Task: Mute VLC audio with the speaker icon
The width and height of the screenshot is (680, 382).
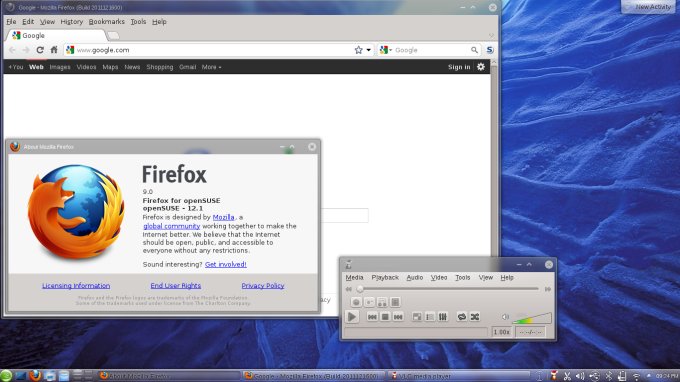Action: 505,317
